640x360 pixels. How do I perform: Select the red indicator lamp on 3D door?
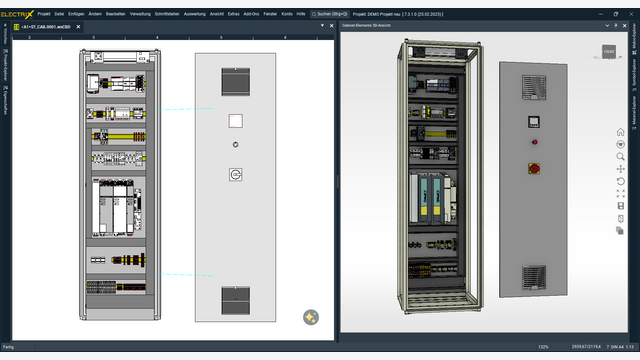point(534,142)
